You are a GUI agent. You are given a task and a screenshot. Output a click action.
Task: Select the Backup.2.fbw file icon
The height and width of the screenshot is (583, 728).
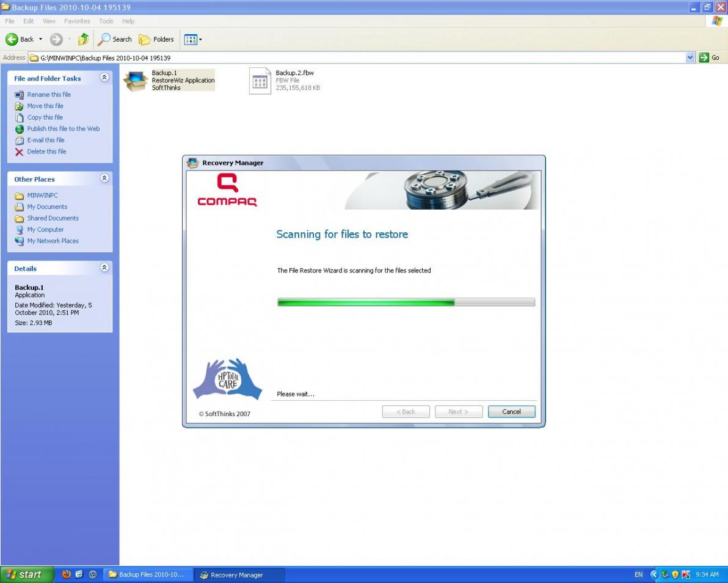tap(260, 81)
